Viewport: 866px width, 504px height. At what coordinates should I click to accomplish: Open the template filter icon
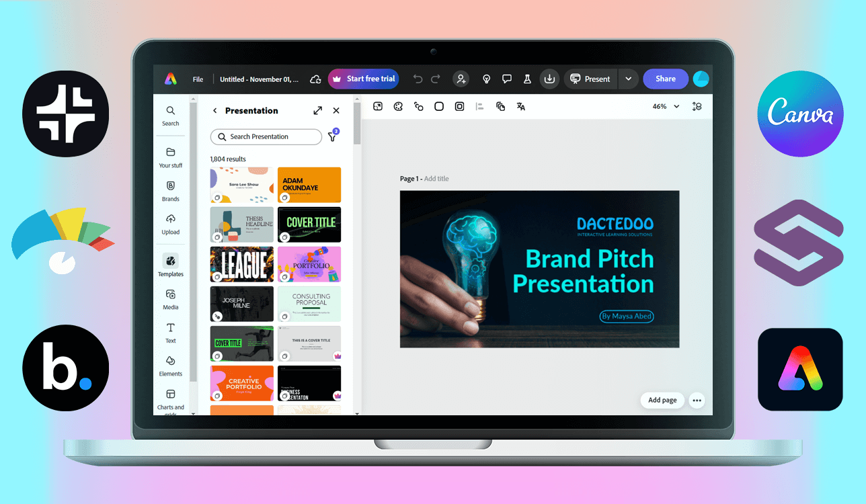tap(332, 136)
